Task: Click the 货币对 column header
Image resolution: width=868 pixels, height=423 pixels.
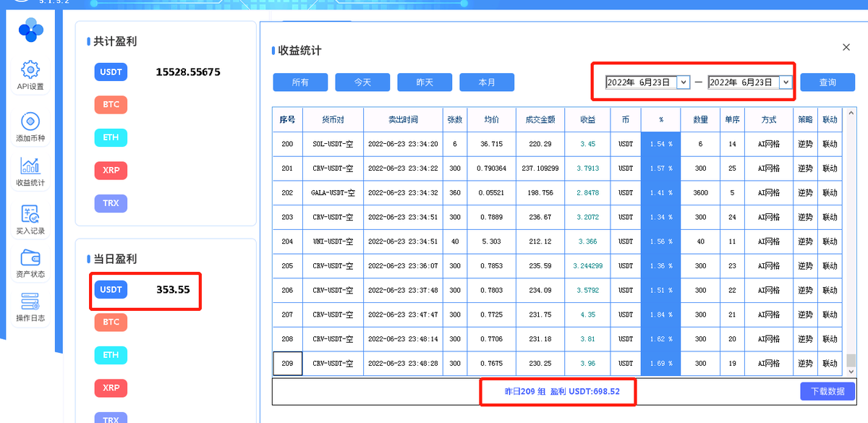Action: tap(333, 120)
